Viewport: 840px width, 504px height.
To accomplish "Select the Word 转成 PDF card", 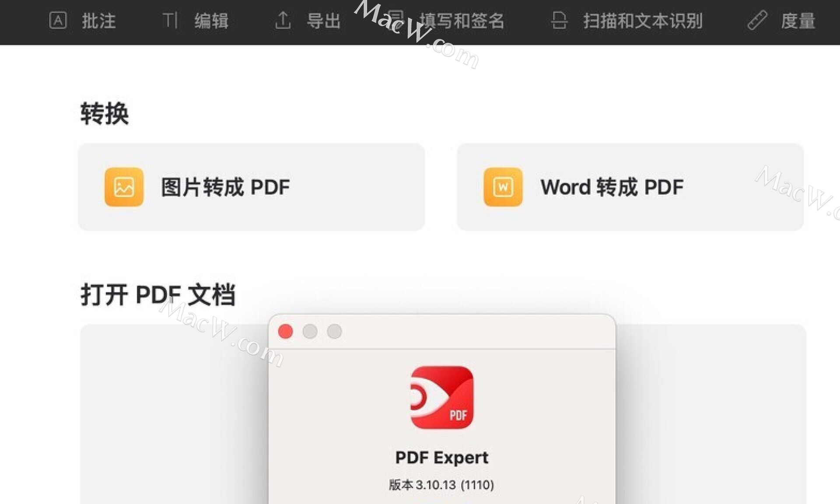I will pyautogui.click(x=630, y=187).
